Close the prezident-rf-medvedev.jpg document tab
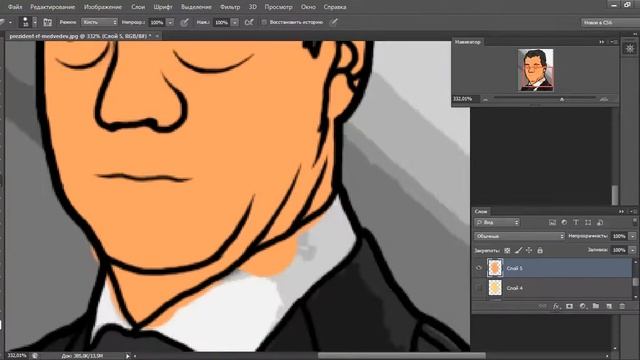This screenshot has width=640, height=360. [157, 36]
